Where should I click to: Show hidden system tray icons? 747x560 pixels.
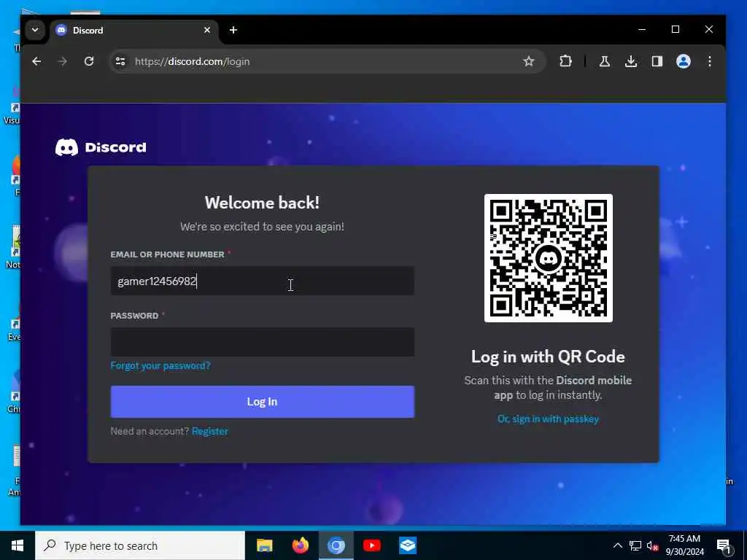coord(617,545)
